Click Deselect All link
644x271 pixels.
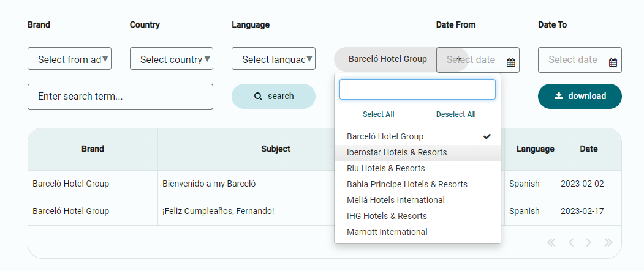pos(456,114)
